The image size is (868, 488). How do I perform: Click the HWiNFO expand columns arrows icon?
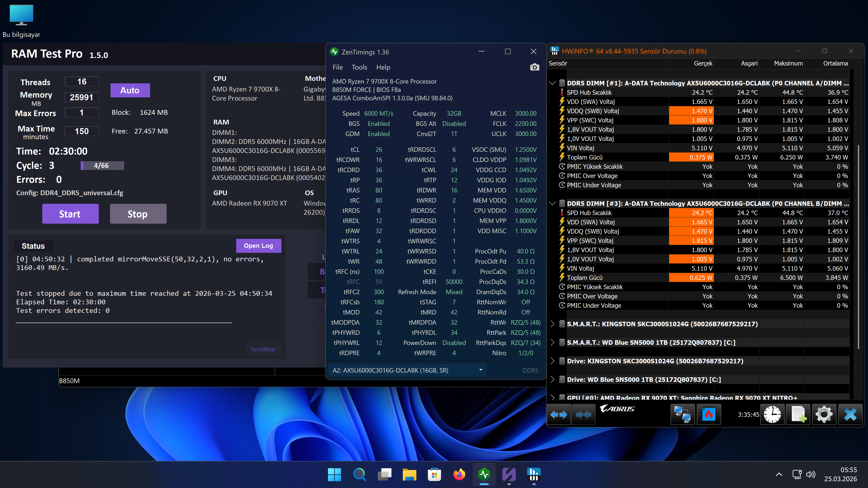point(559,415)
